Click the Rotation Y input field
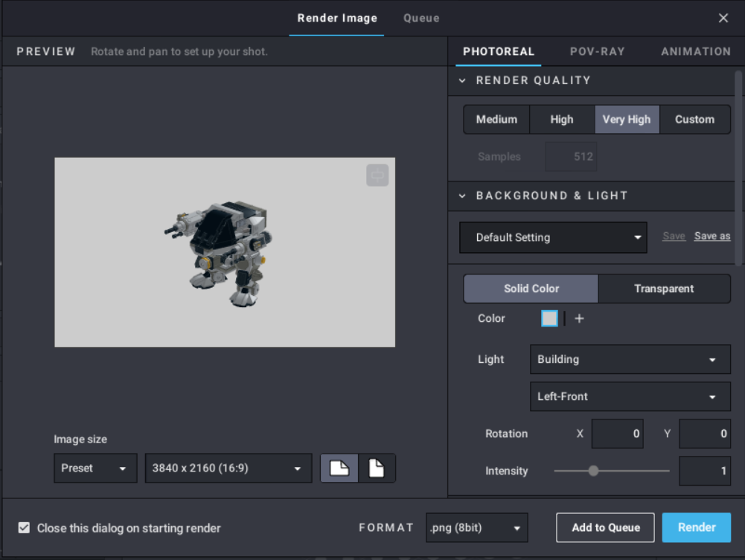 (705, 434)
